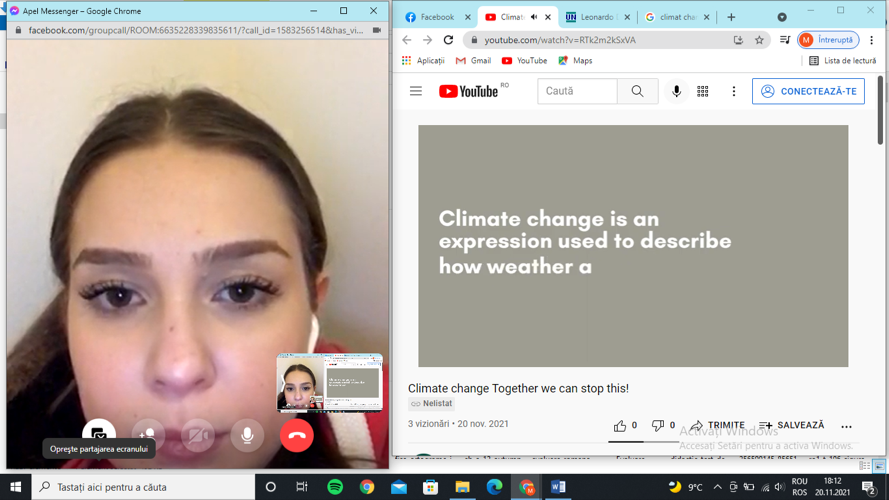The image size is (889, 500).
Task: Add people to the Messenger call
Action: (148, 435)
